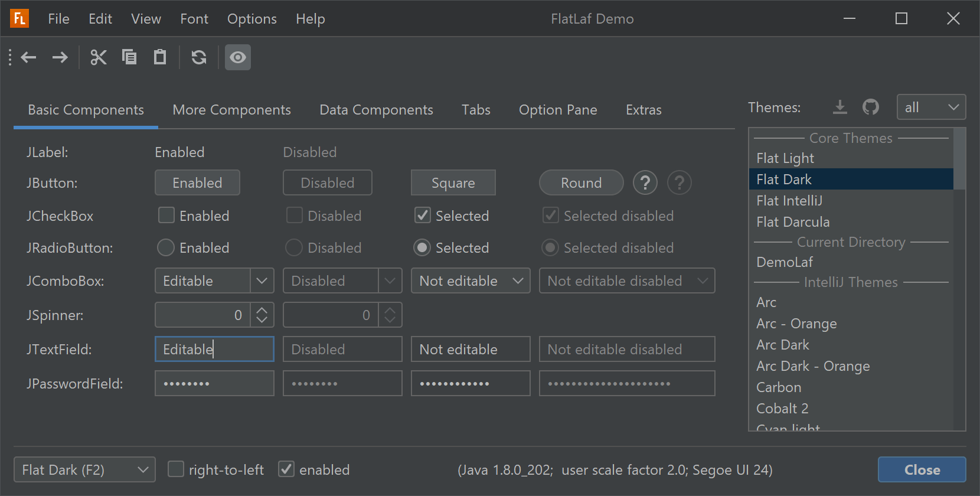This screenshot has width=980, height=496.
Task: Select the Arc Dark theme
Action: tap(783, 345)
